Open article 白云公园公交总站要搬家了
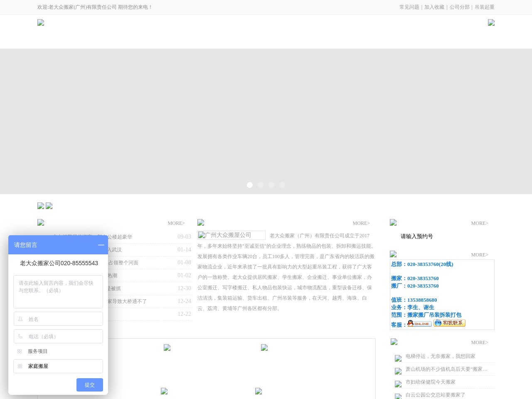 coord(435,395)
